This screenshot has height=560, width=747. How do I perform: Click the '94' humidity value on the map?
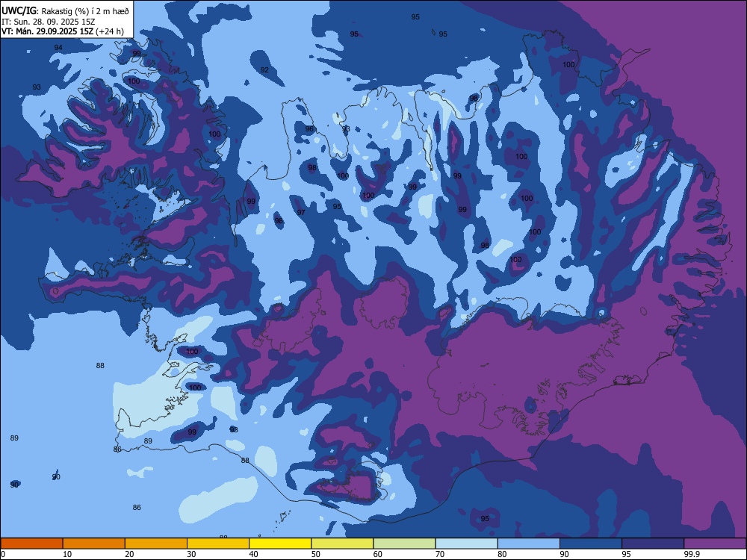tap(58, 48)
